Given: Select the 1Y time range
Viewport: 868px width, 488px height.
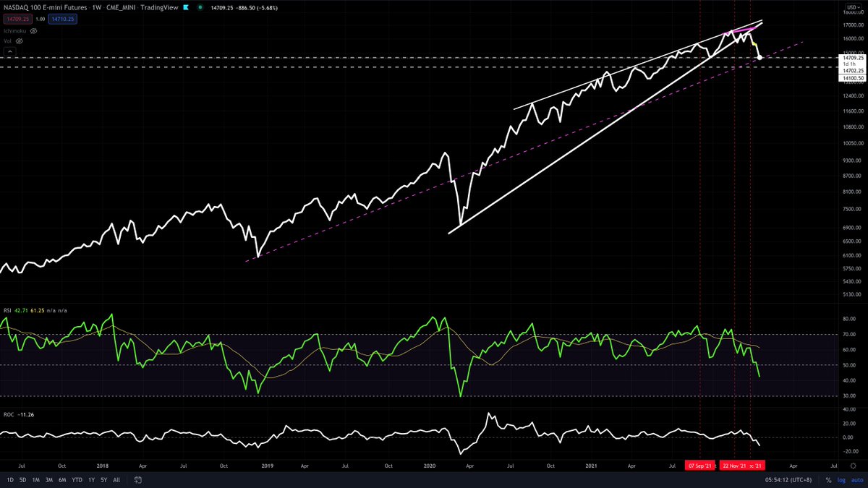Looking at the screenshot, I should click(91, 480).
